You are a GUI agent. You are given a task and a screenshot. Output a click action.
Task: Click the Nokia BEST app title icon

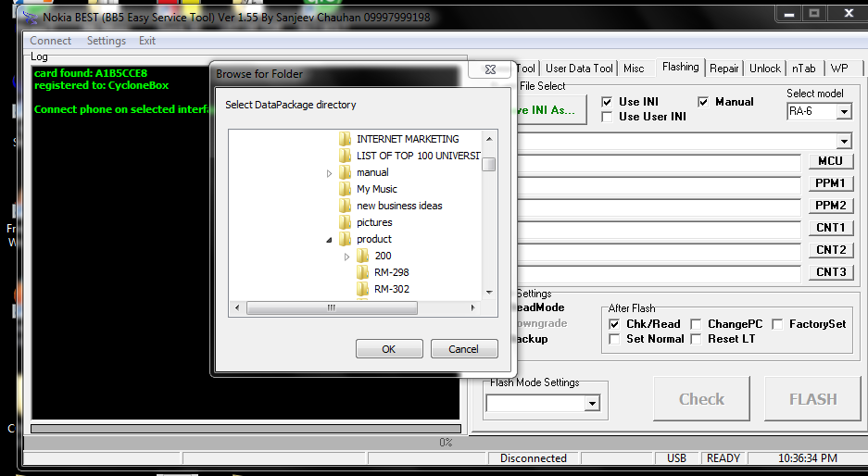(x=31, y=18)
